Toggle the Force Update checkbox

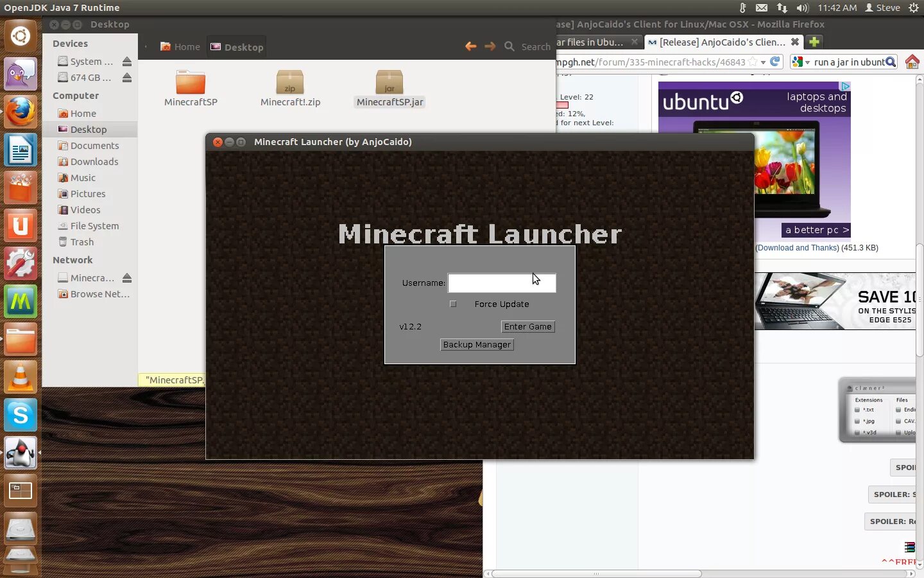(x=453, y=304)
